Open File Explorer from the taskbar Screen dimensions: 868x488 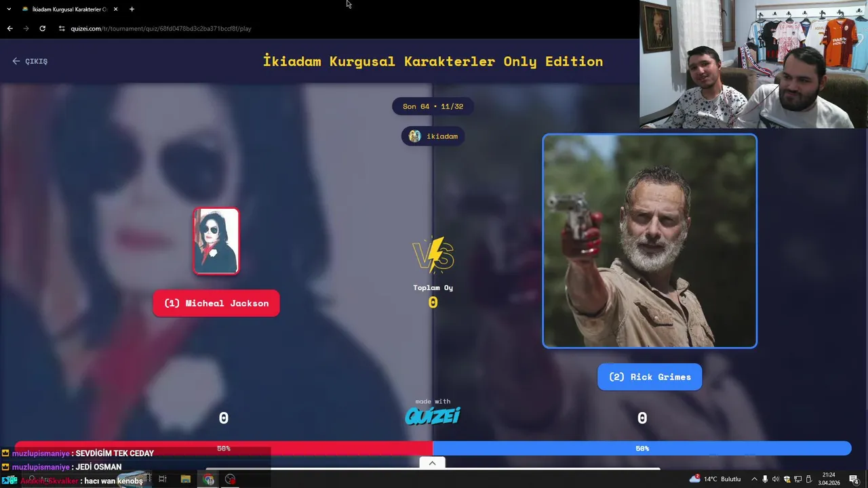pos(186,479)
